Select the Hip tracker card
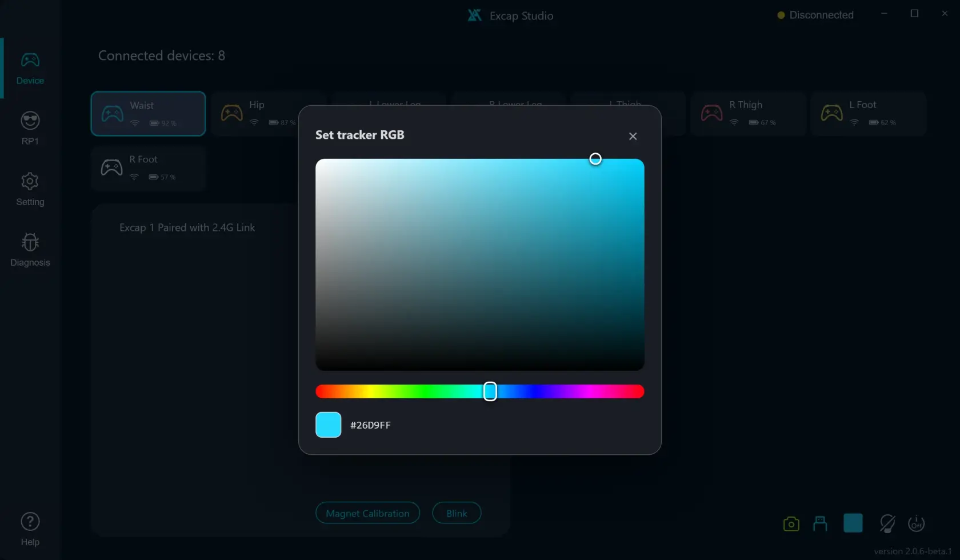Image resolution: width=960 pixels, height=560 pixels. [x=255, y=113]
